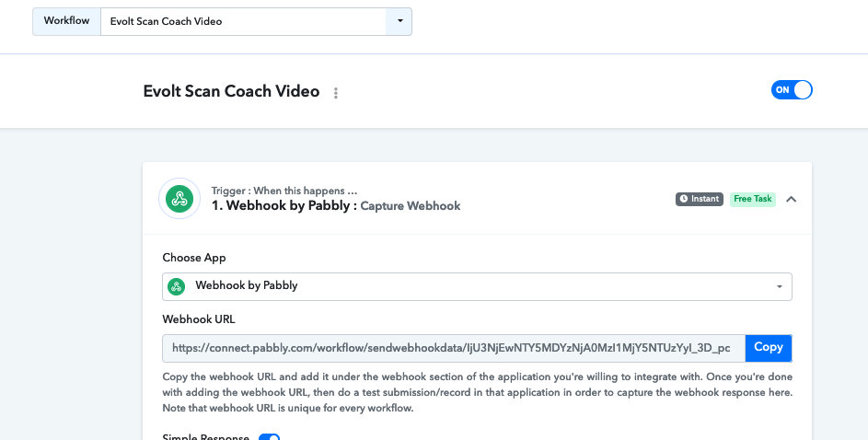This screenshot has height=440, width=868.
Task: Click the 'Capture Webhook' event label
Action: point(411,206)
